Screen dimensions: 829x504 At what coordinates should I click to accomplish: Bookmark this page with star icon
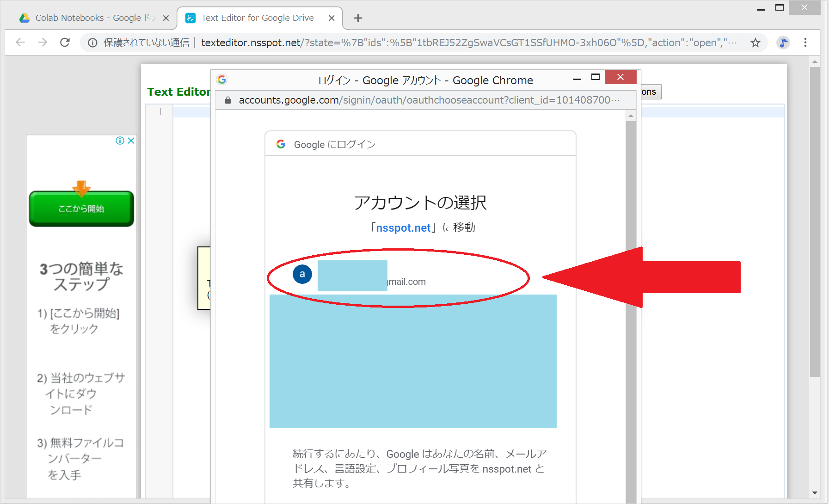755,43
